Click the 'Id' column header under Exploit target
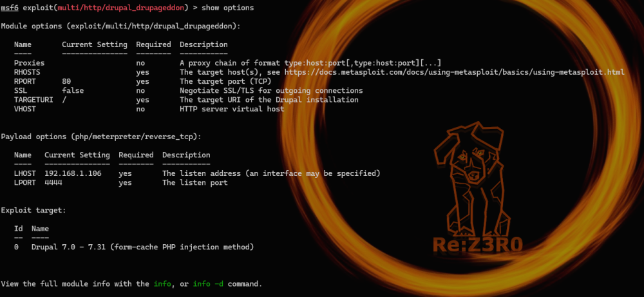This screenshot has width=644, height=297. click(19, 229)
